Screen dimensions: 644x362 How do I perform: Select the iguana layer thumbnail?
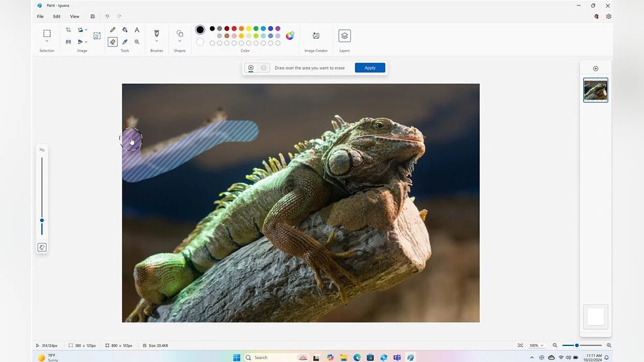596,90
